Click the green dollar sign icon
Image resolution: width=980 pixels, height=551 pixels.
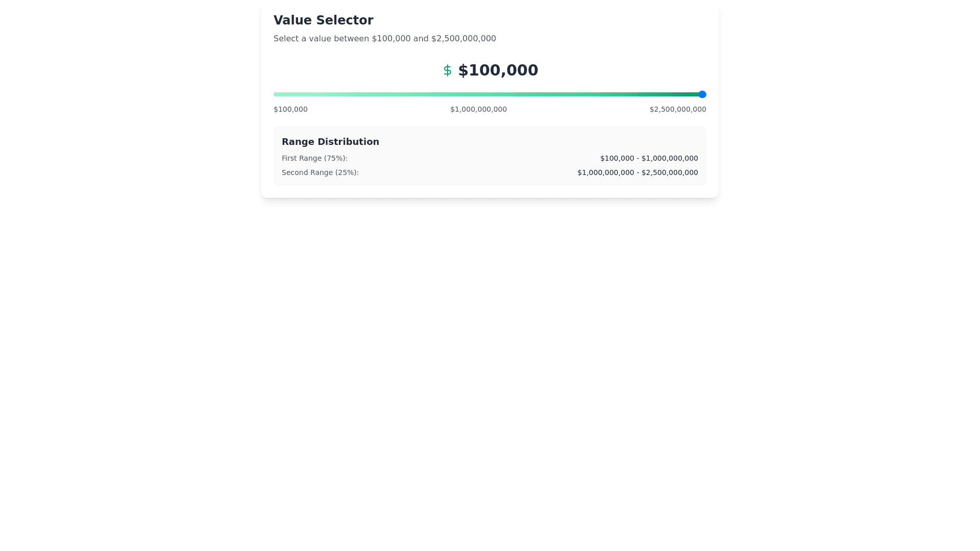coord(447,70)
